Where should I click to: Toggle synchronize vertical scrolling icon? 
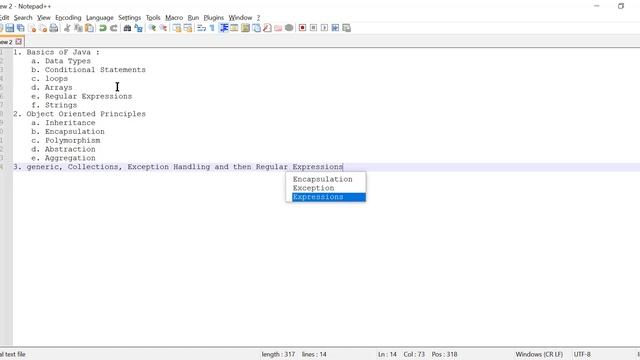pyautogui.click(x=176, y=28)
